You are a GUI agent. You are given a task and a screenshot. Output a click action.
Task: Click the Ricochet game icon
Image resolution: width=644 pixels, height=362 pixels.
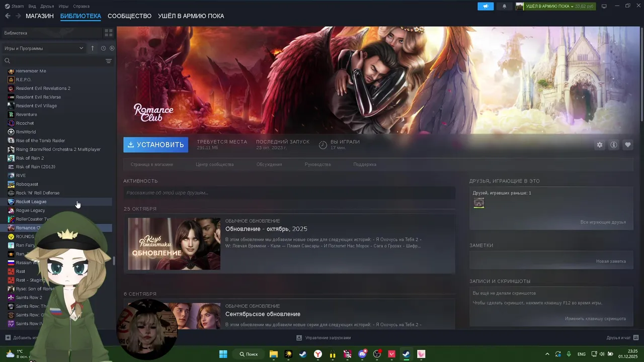point(11,123)
